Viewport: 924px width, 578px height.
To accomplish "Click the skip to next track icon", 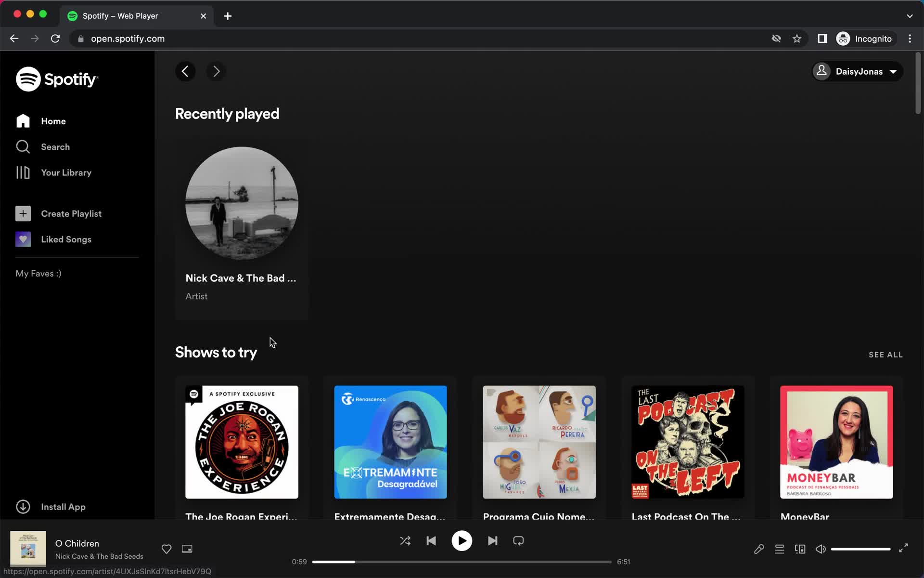I will click(x=492, y=541).
